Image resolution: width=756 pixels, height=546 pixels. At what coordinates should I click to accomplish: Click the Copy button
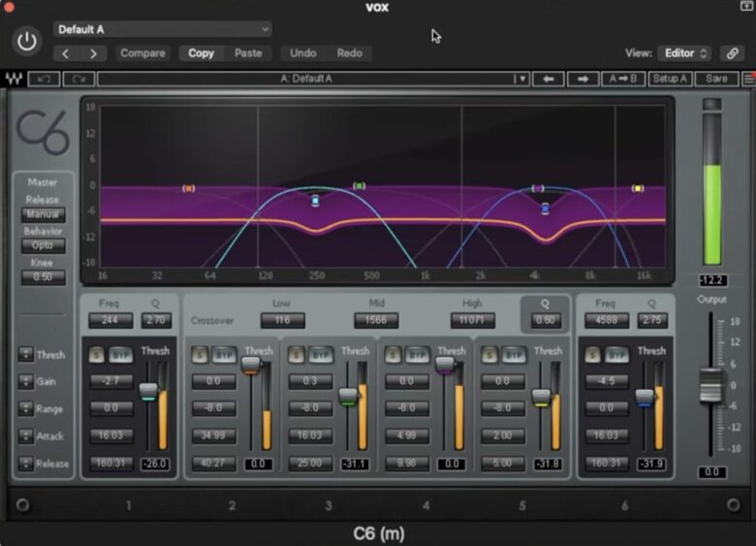click(x=201, y=53)
